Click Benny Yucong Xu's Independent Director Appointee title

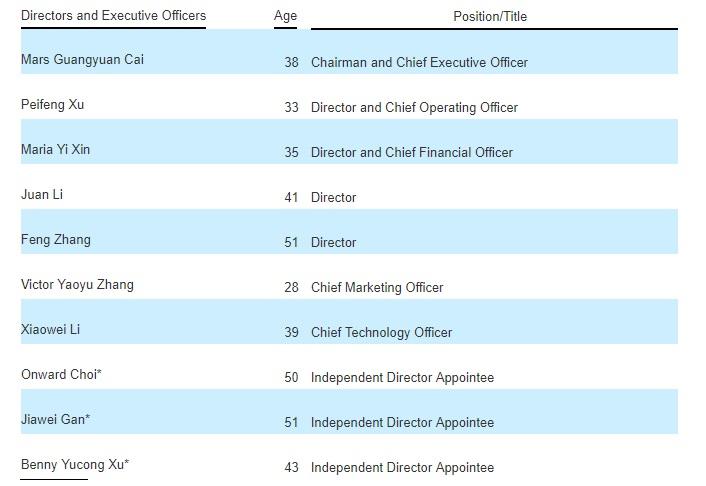pos(403,468)
